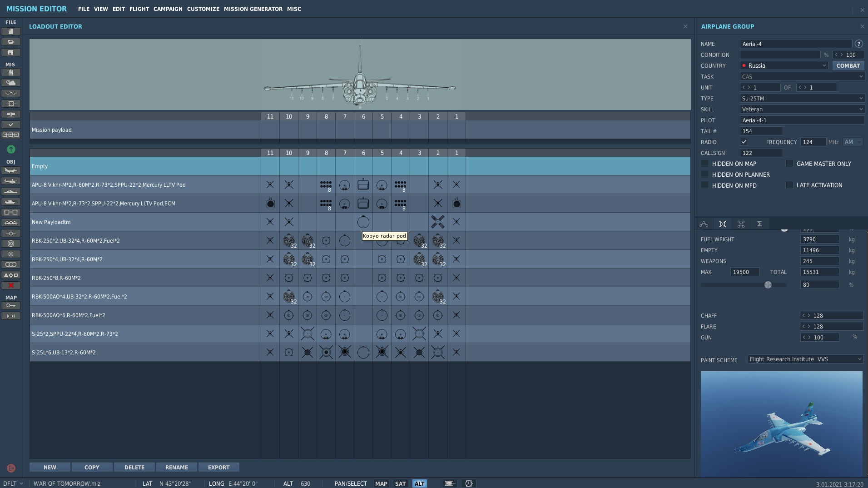
Task: Open the CAMPAIGN menu
Action: [168, 9]
